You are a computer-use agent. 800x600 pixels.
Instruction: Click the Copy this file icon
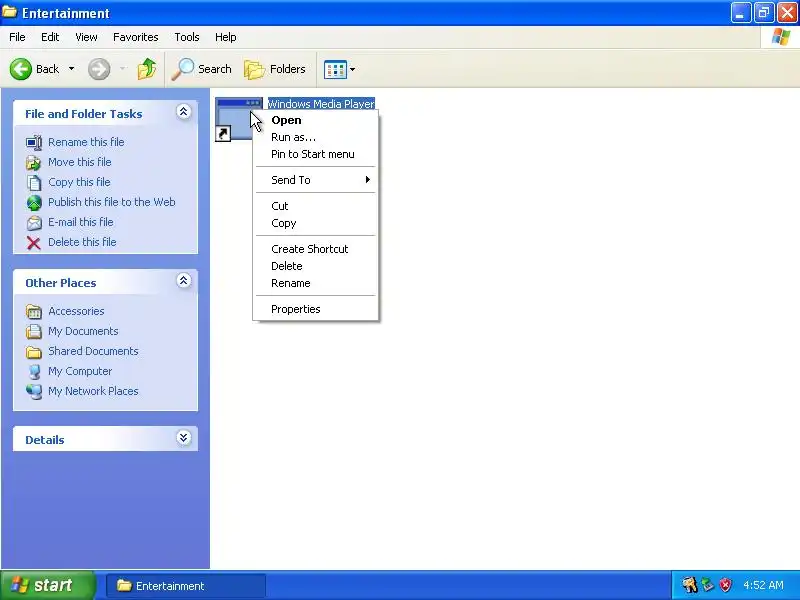34,183
